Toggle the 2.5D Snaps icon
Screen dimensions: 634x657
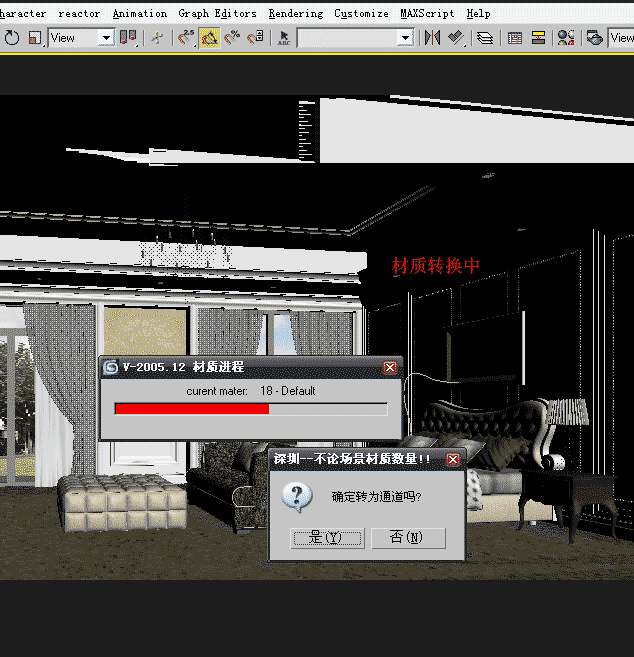tap(186, 38)
